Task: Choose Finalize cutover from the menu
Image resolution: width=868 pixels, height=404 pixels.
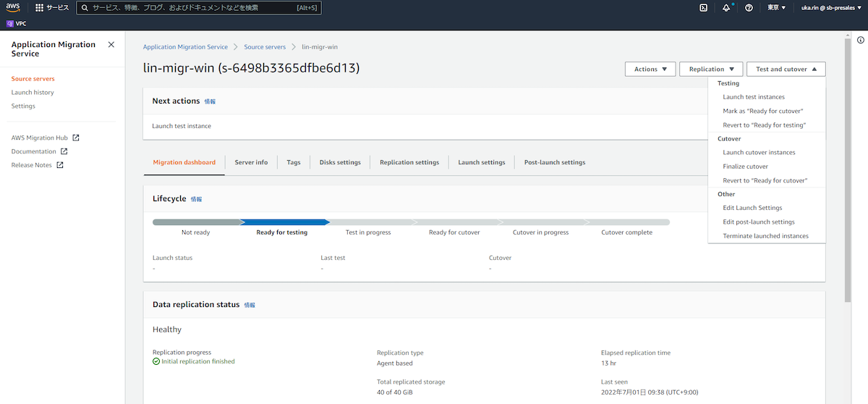Action: (745, 167)
